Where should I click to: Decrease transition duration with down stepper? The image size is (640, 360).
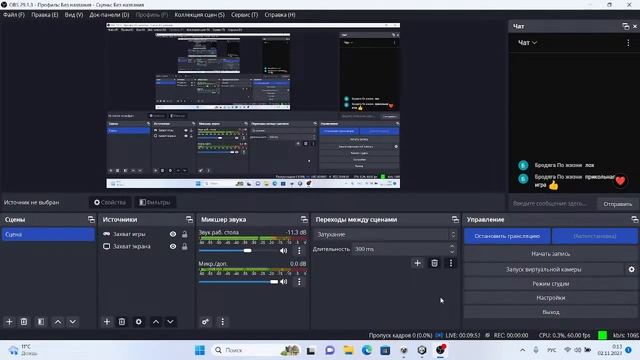[x=452, y=251]
